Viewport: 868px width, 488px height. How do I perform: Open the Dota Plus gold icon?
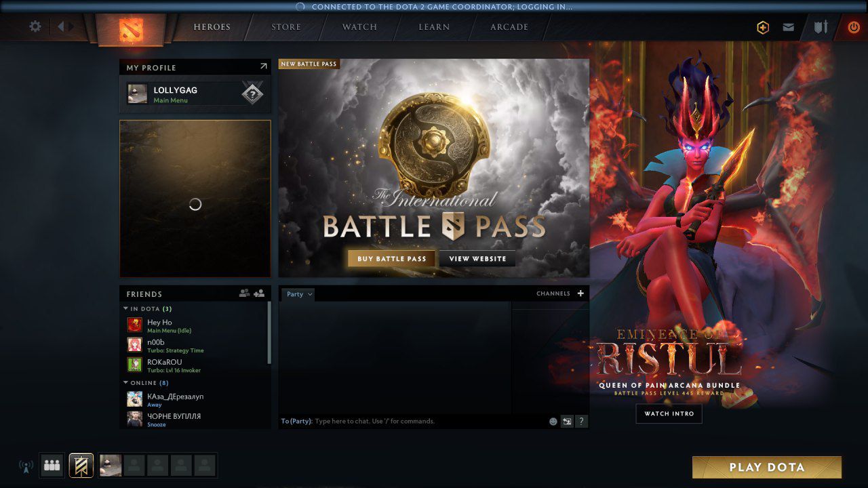[763, 27]
